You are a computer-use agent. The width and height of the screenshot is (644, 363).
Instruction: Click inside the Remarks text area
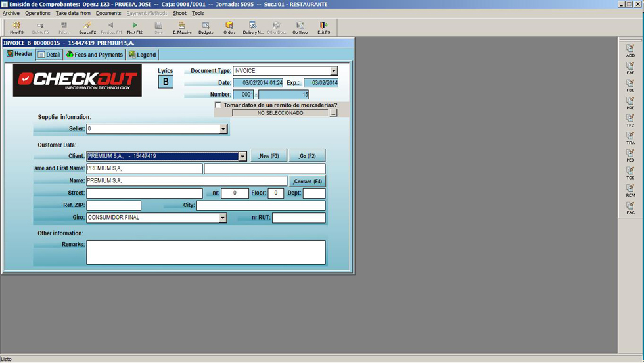pos(206,252)
